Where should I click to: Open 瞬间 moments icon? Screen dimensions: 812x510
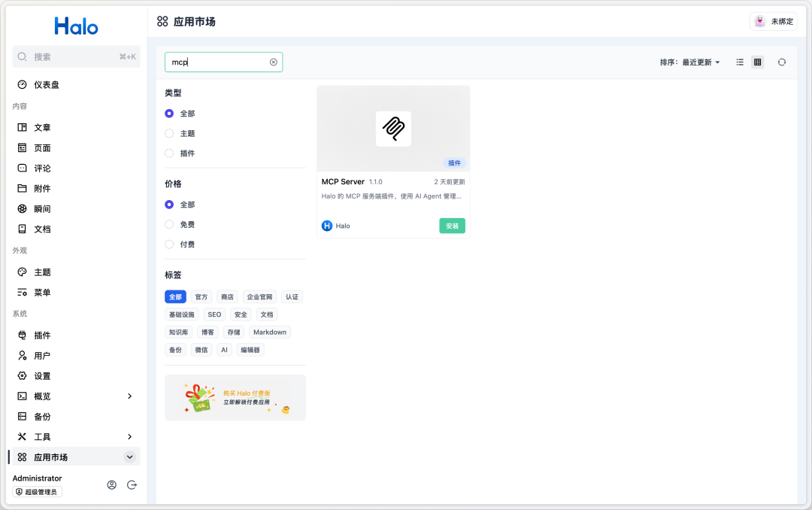click(23, 209)
